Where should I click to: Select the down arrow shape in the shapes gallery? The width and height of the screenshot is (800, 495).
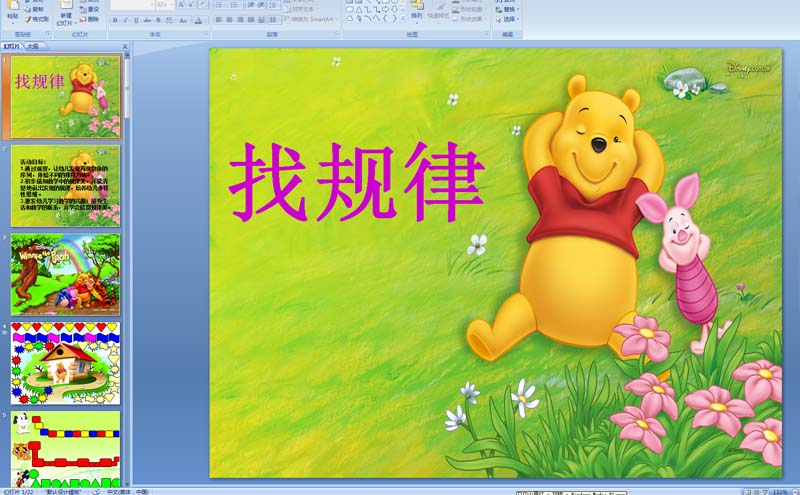(395, 9)
